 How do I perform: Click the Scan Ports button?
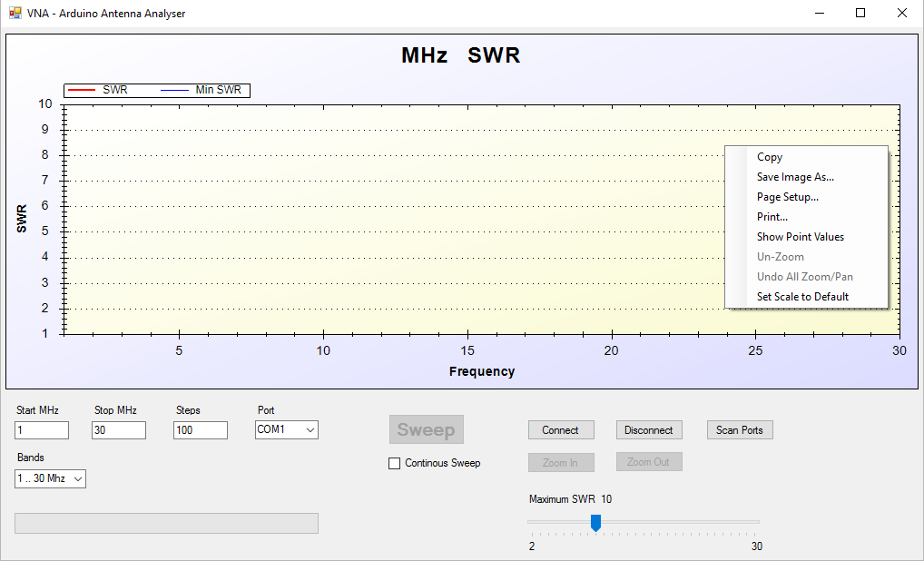coord(740,430)
